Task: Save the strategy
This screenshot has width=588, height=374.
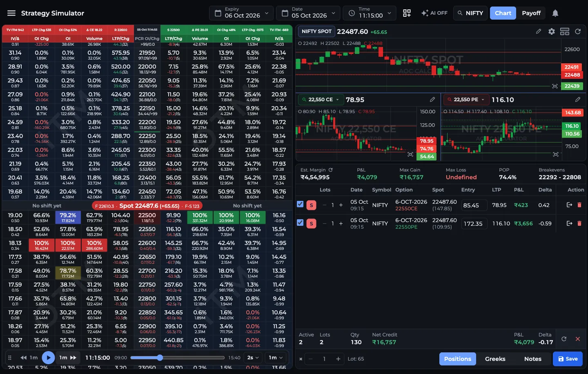Action: pyautogui.click(x=568, y=359)
